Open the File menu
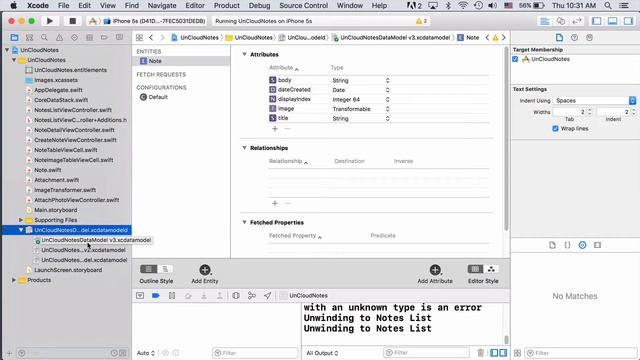This screenshot has width=640, height=360. click(63, 6)
